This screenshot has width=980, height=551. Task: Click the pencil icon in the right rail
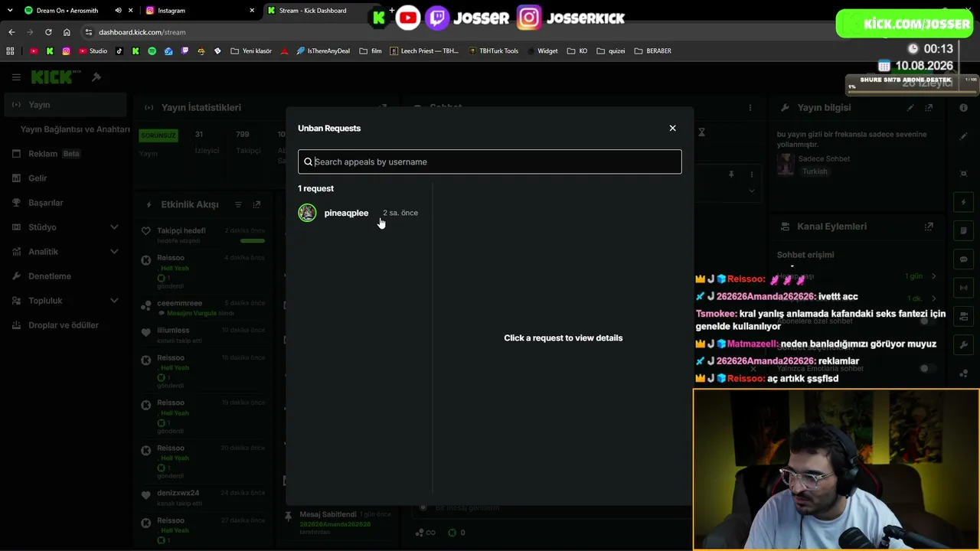(964, 136)
